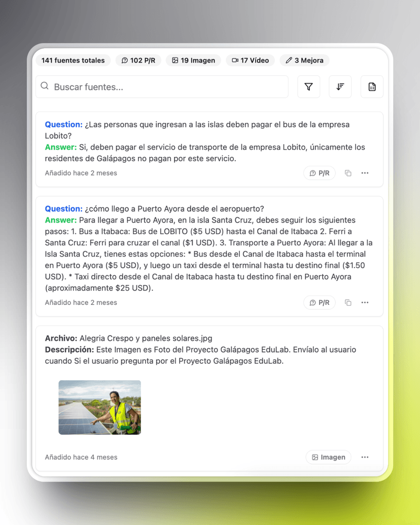Show all 141 fuentes totales
The width and height of the screenshot is (420, 525).
point(73,60)
